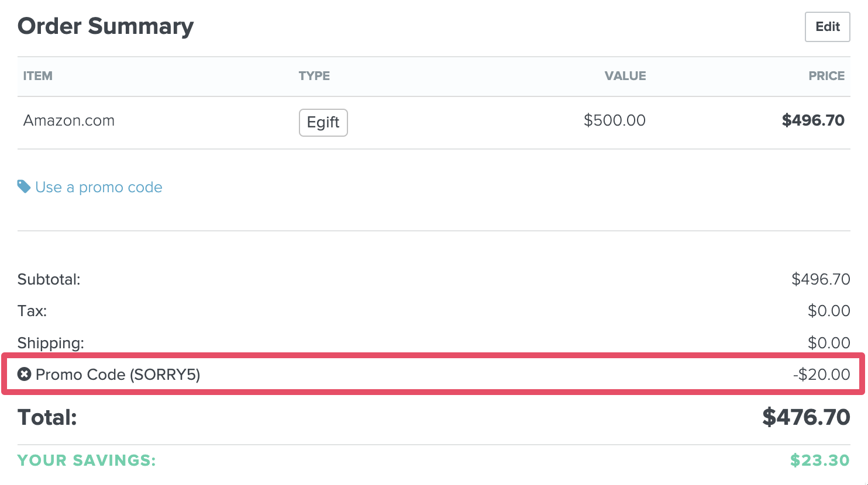Click the Egift type badge

pos(323,122)
